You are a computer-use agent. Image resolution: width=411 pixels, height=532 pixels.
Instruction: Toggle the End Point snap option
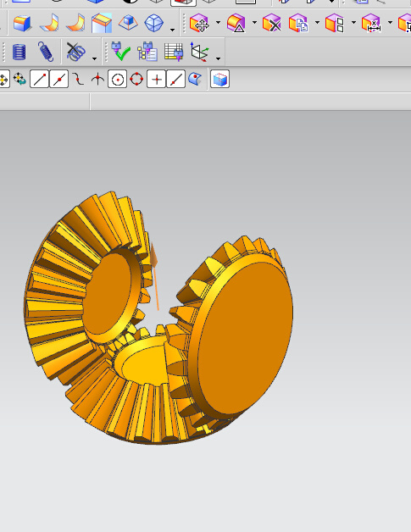[39, 79]
